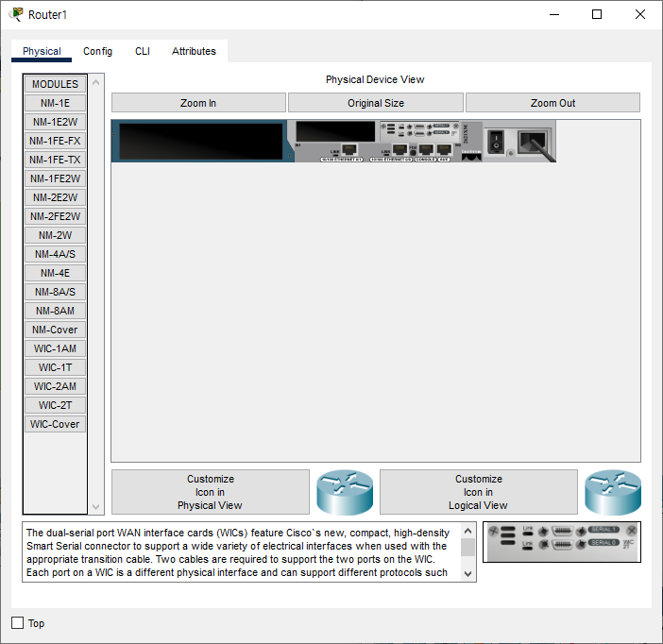Select the NM-1E module

point(55,103)
